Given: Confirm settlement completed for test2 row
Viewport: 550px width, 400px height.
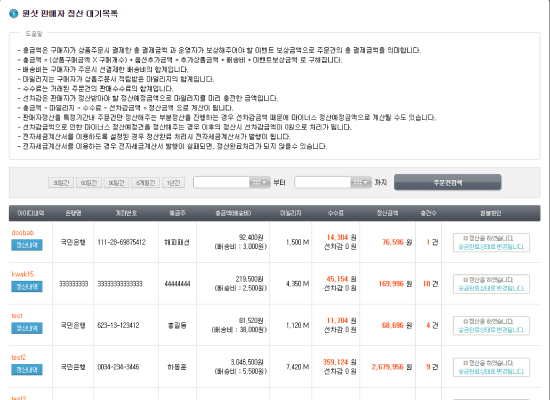Looking at the screenshot, I should point(491,367).
